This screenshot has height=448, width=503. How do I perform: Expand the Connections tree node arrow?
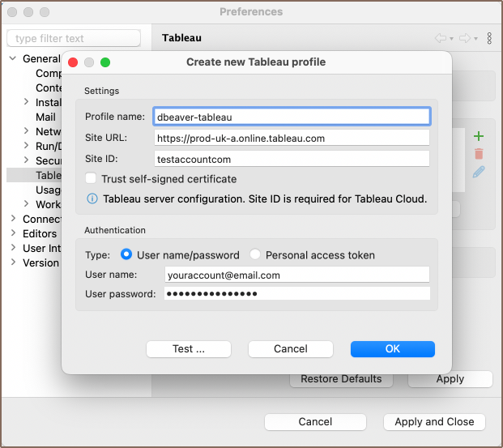(13, 219)
